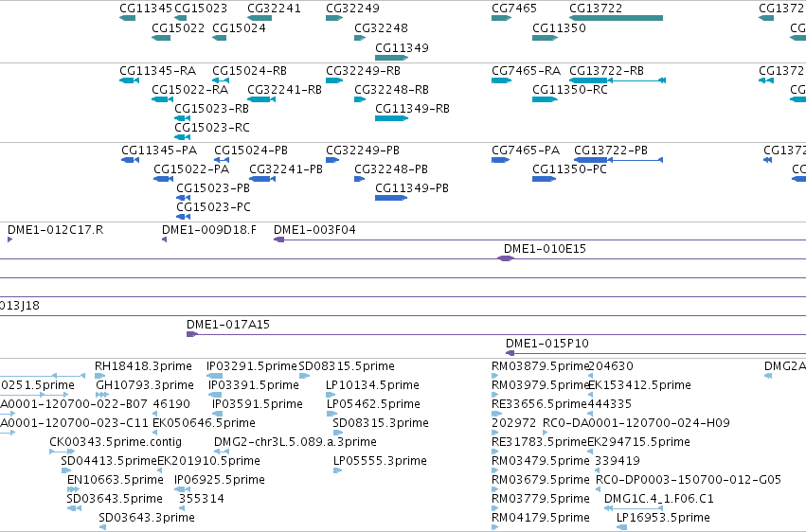The height and width of the screenshot is (532, 806).
Task: Select the CG32248 gene label
Action: coord(381,27)
